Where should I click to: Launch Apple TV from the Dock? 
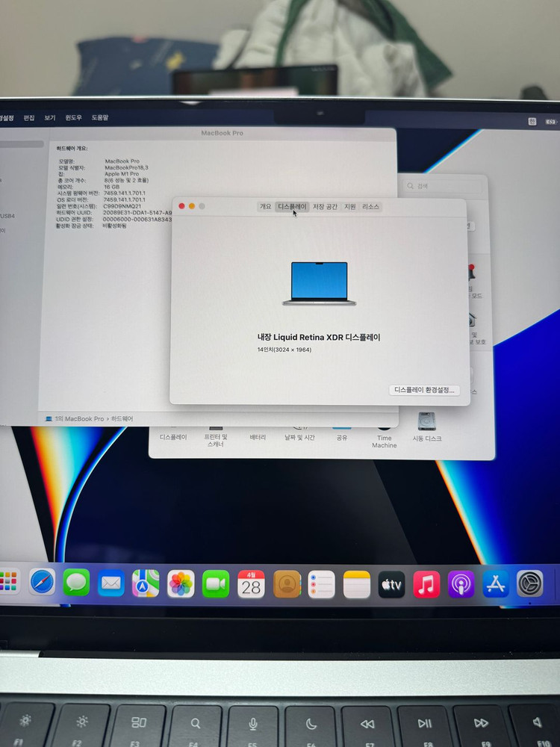click(x=391, y=585)
